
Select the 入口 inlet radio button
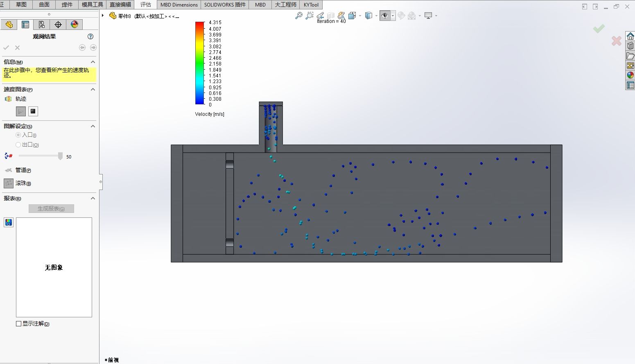(18, 135)
